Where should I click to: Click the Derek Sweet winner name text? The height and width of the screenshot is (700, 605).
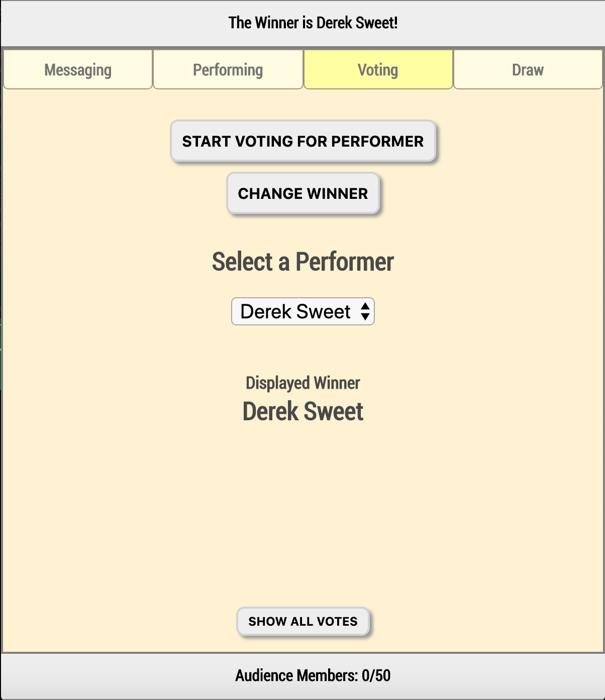tap(303, 411)
